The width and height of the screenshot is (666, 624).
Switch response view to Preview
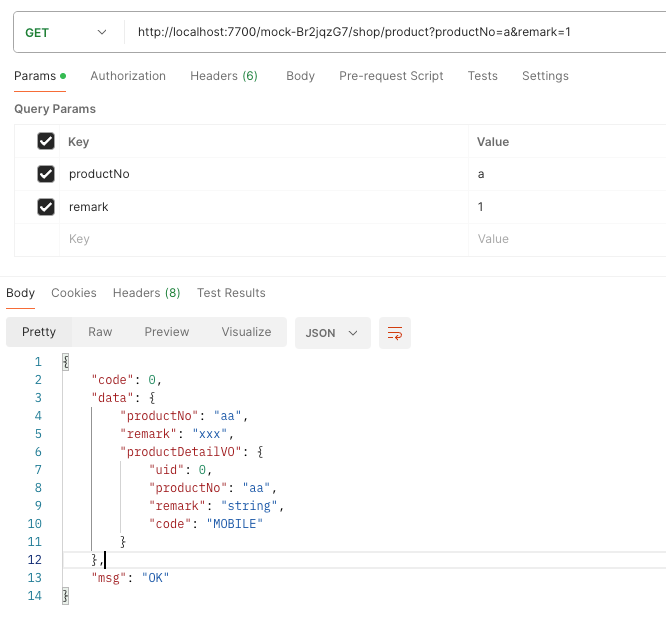167,332
